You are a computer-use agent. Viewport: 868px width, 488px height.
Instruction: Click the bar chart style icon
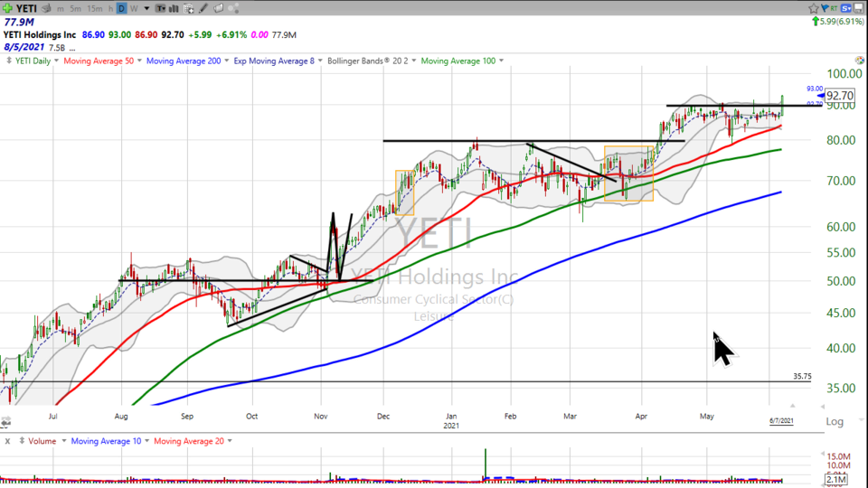click(x=174, y=8)
